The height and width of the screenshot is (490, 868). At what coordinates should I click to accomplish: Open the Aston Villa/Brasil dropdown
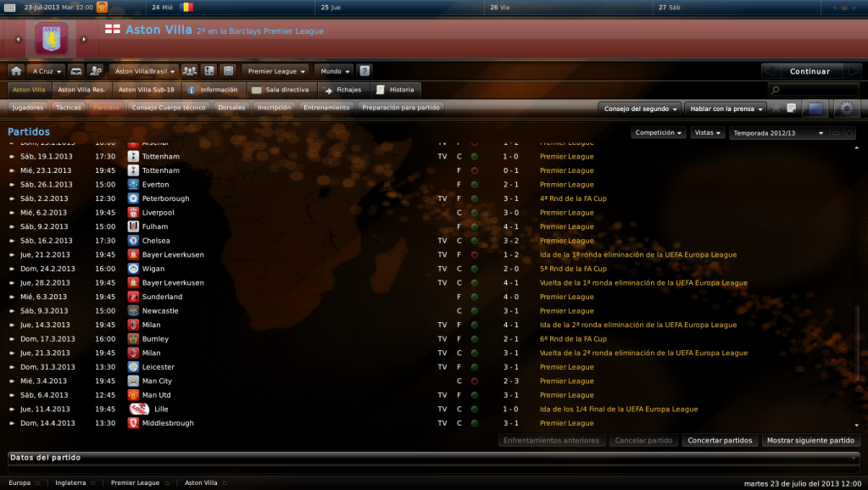click(144, 71)
